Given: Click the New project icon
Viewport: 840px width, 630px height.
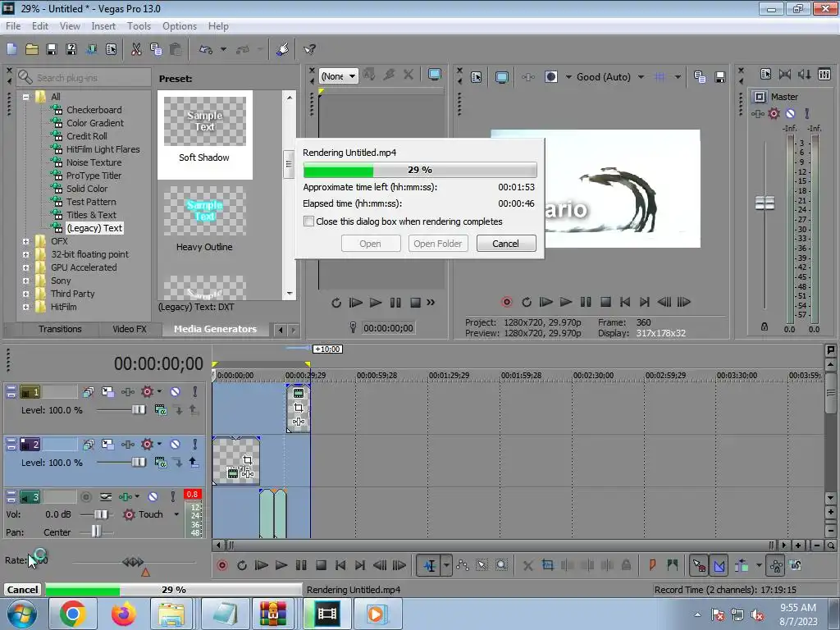Looking at the screenshot, I should [11, 49].
